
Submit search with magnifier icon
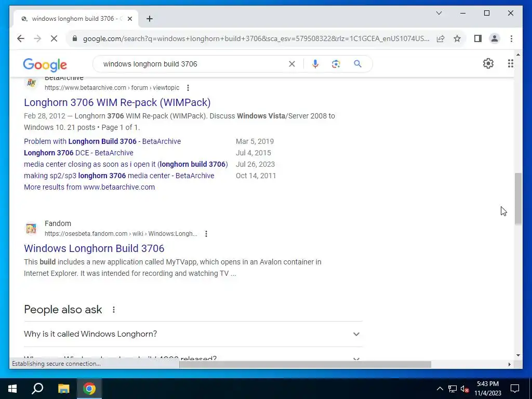pyautogui.click(x=357, y=64)
